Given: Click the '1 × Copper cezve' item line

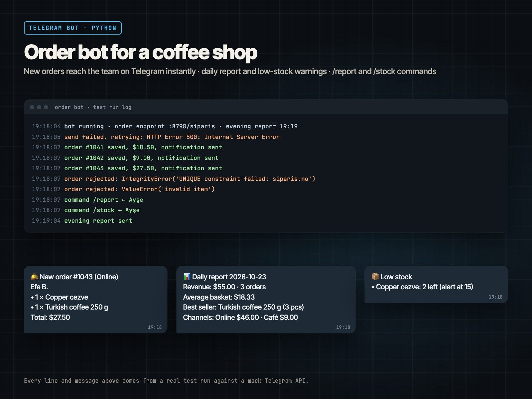Looking at the screenshot, I should point(60,297).
